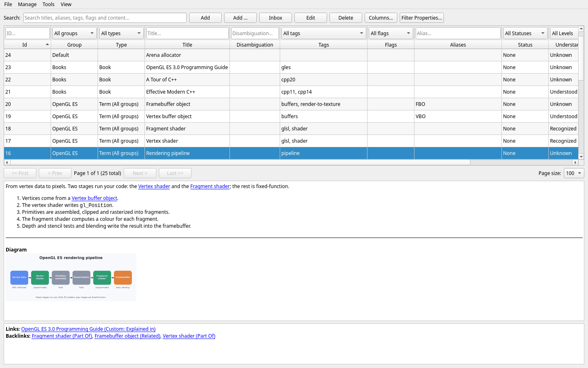588x368 pixels.
Task: Expand the All flags dropdown
Action: click(x=391, y=33)
